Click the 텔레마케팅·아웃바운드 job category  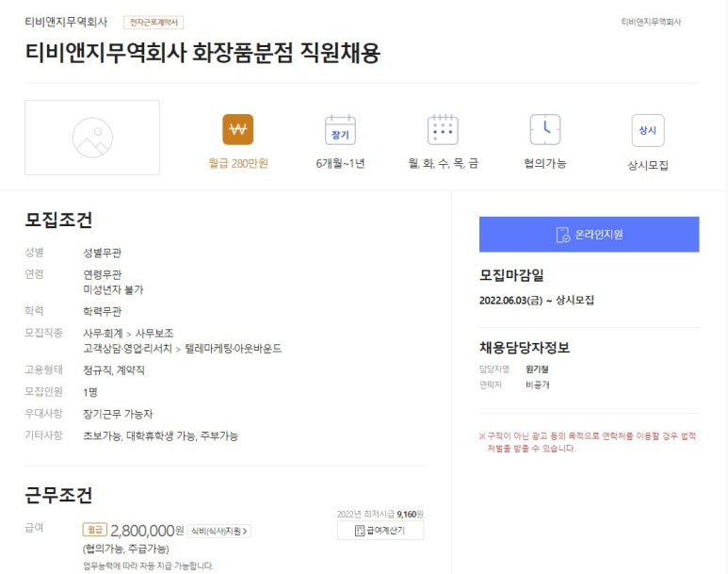coord(233,348)
